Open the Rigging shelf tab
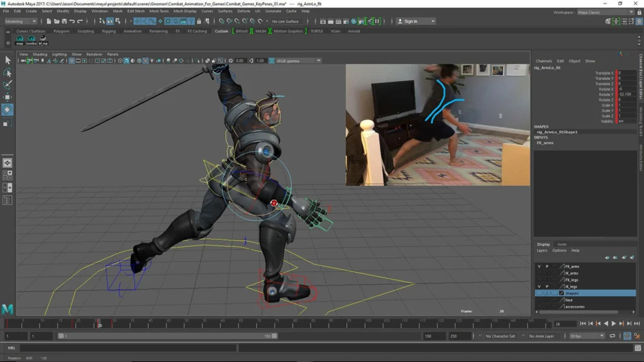Image resolution: width=644 pixels, height=362 pixels. coord(108,30)
